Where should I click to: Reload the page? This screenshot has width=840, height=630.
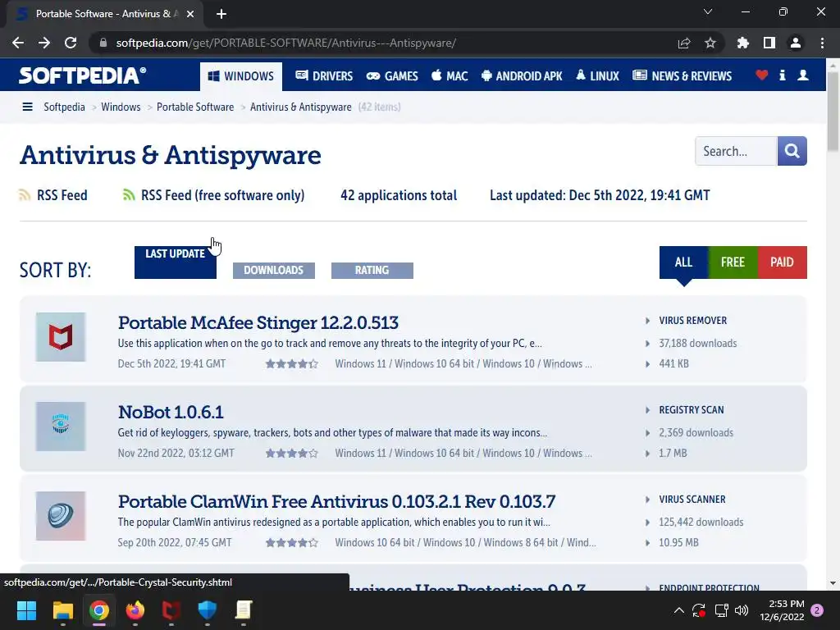pos(71,43)
